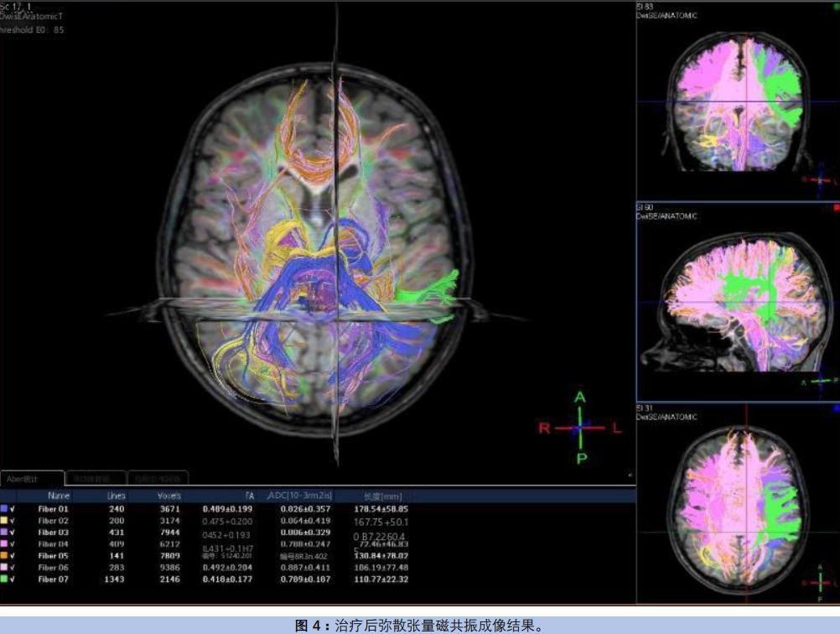Open the second tab next to Fiber statistics
Screen dimensions: 840x634
click(95, 479)
